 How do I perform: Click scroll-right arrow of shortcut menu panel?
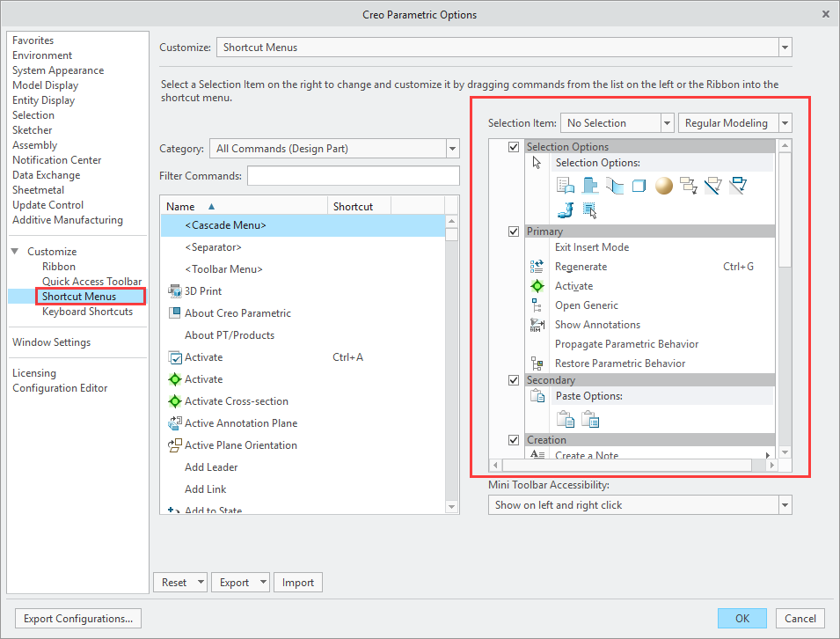tap(771, 465)
